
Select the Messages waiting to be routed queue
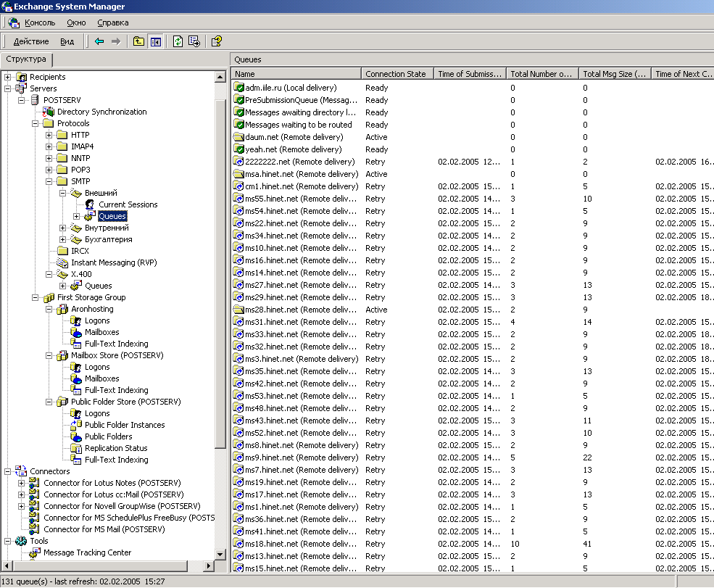[298, 124]
